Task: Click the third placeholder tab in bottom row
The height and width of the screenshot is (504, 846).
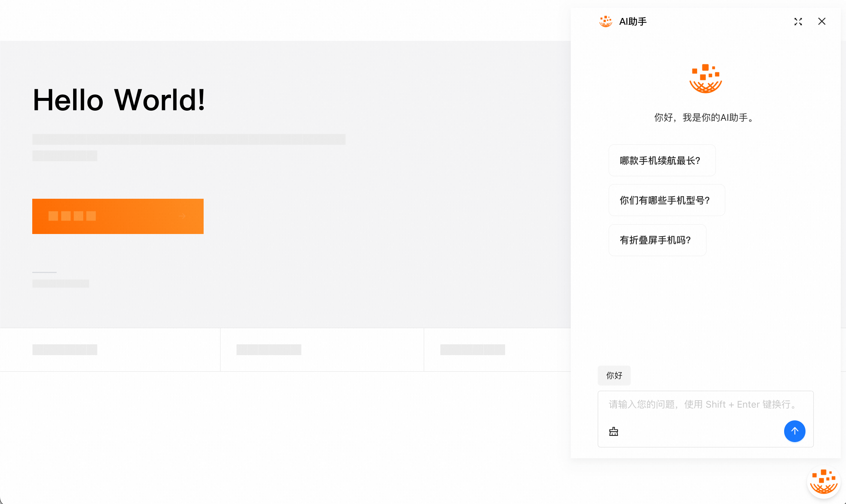Action: pyautogui.click(x=497, y=349)
